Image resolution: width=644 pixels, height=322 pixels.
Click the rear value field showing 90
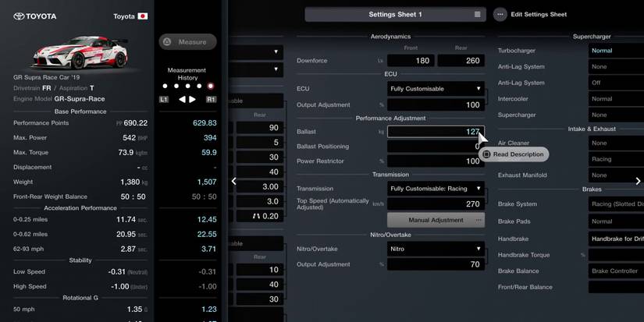[x=260, y=128]
